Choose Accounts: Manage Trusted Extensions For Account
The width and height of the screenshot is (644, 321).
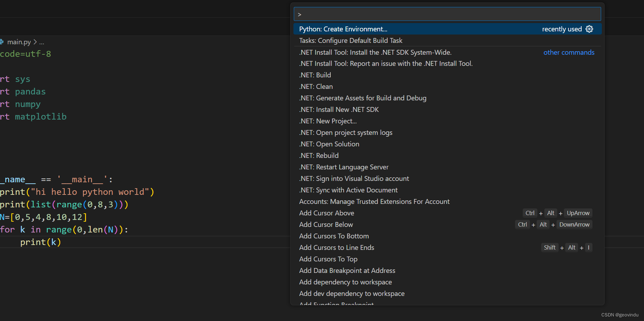coord(374,201)
